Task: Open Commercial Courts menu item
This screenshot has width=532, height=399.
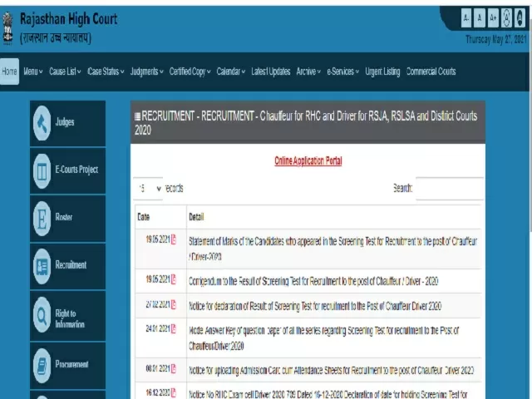Action: (x=431, y=71)
